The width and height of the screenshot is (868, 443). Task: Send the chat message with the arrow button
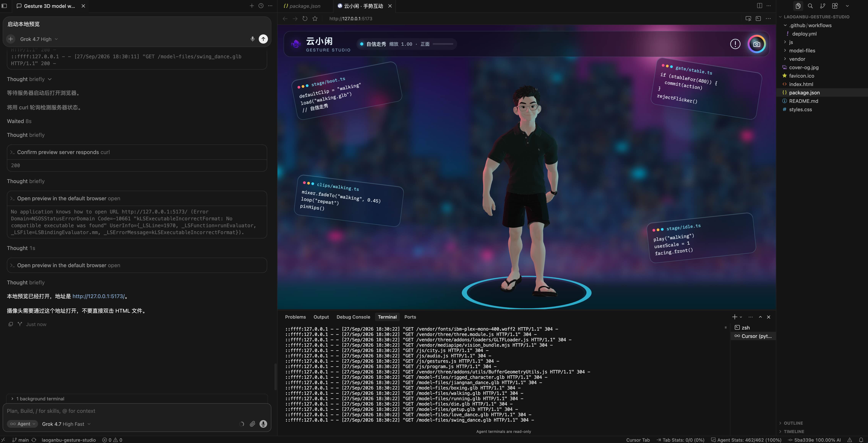pos(263,39)
